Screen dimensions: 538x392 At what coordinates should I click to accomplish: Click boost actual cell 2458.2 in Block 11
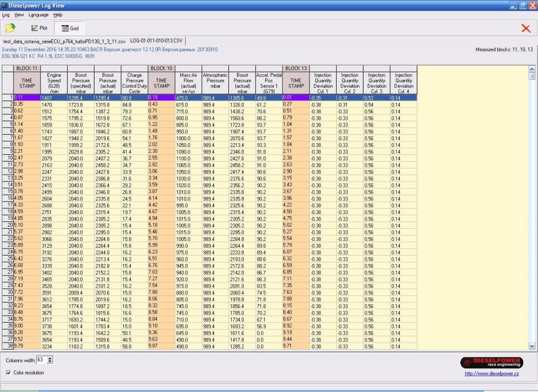point(107,165)
